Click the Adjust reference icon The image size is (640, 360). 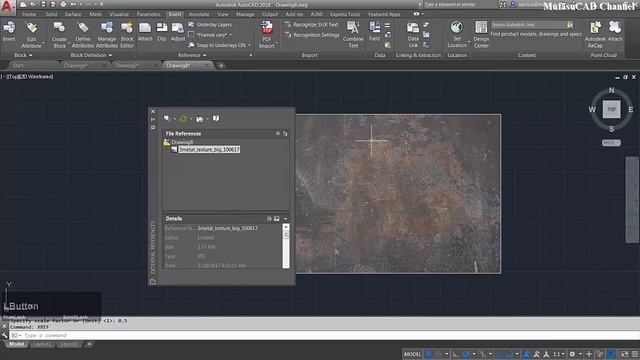point(178,28)
